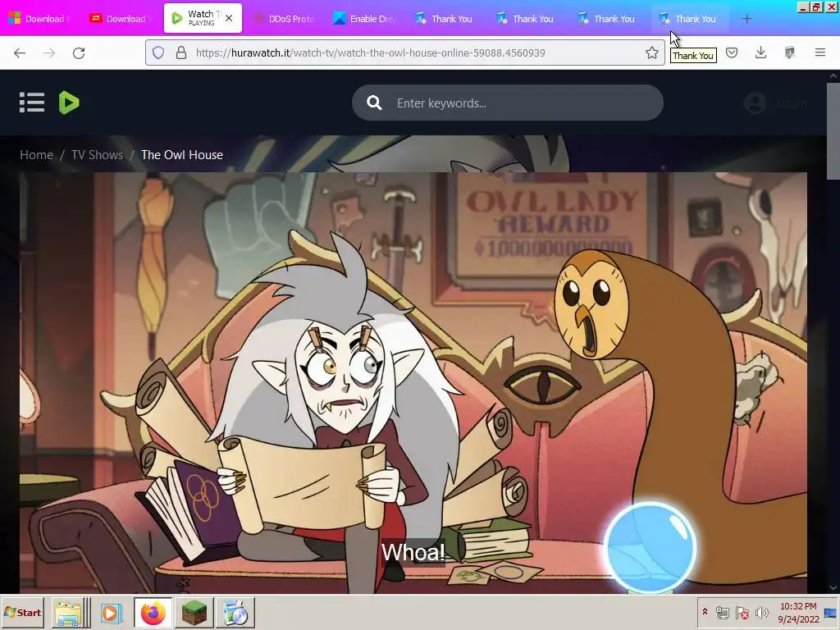This screenshot has width=840, height=630.
Task: Open the Firefox downloads panel
Action: [x=760, y=52]
